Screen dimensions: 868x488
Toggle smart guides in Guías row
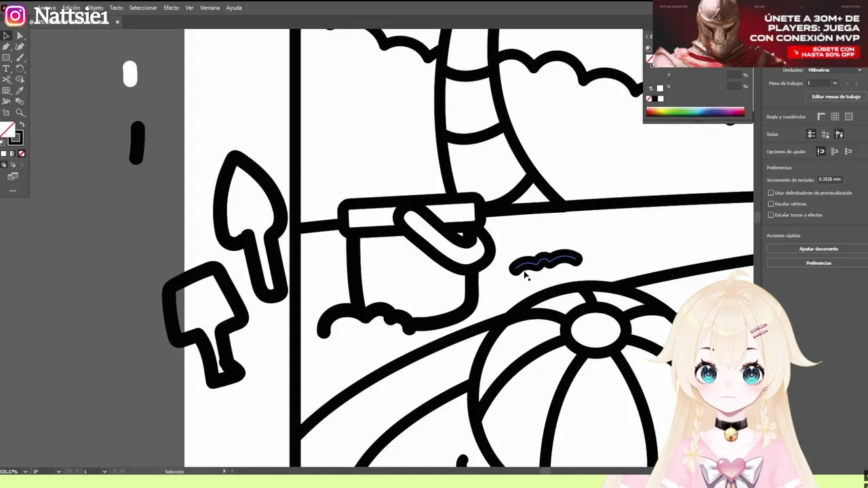click(x=839, y=134)
